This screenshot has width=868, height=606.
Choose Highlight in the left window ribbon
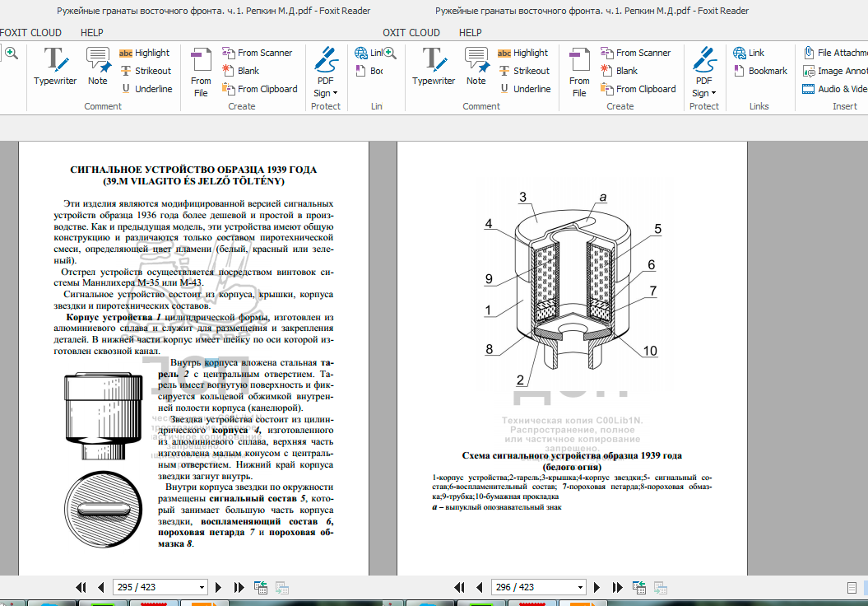[x=145, y=53]
